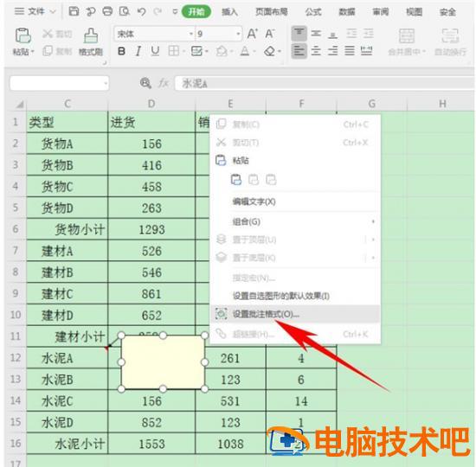Click the 合并居中 merge and center icon
The width and height of the screenshot is (476, 467).
(x=407, y=36)
